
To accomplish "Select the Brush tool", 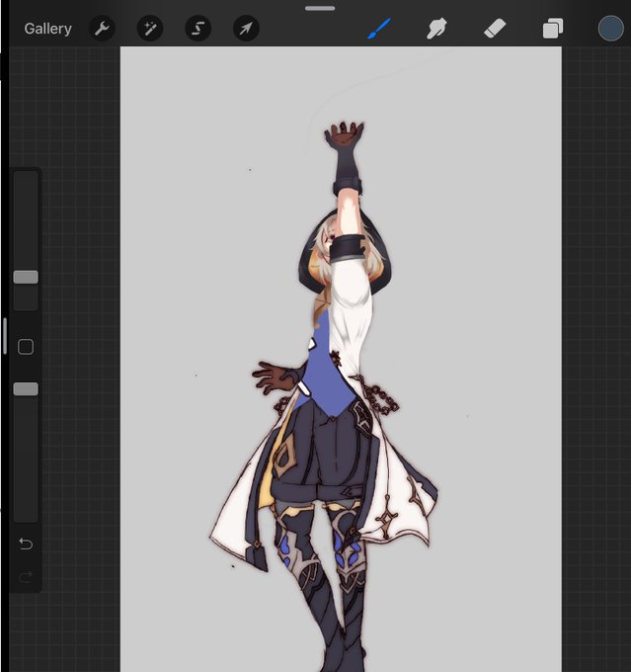I will tap(379, 29).
